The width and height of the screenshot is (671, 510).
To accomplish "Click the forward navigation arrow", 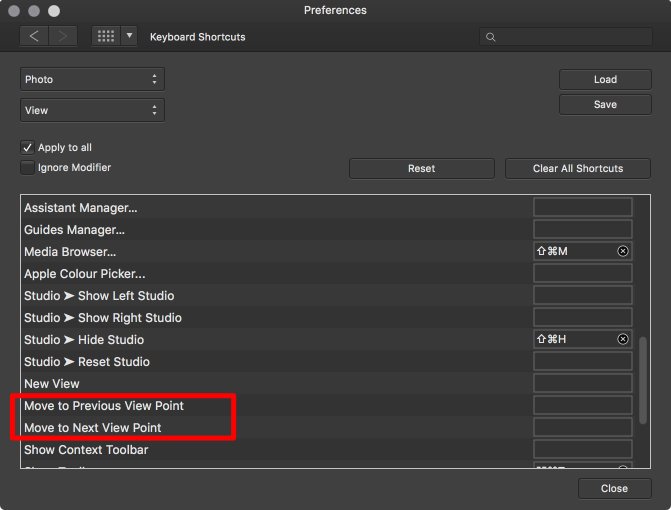I will tap(64, 37).
